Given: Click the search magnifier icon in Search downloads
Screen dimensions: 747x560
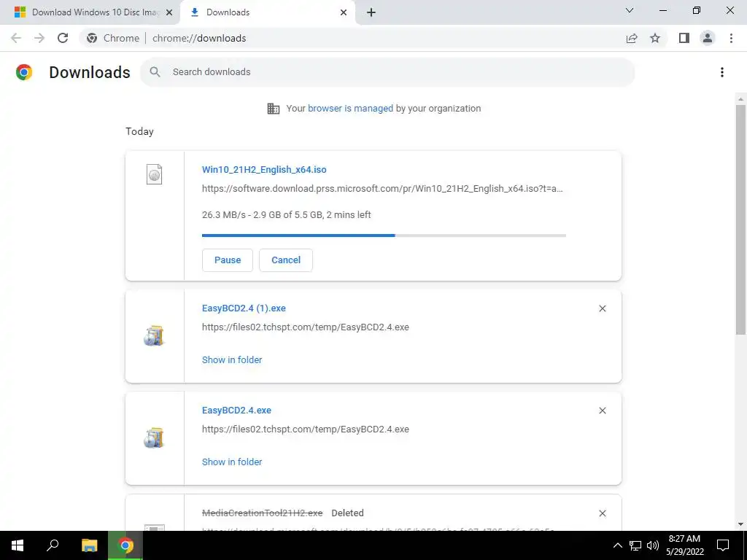Looking at the screenshot, I should click(155, 72).
